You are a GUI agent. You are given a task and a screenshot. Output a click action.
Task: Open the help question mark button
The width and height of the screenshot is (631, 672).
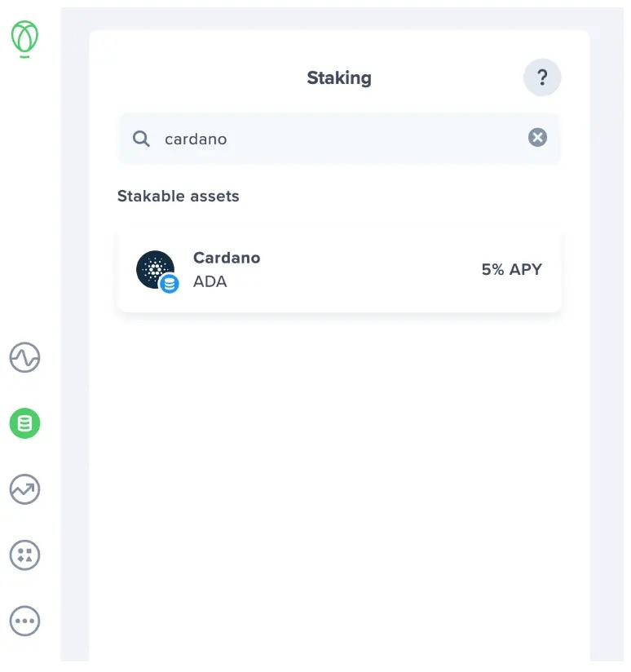541,77
